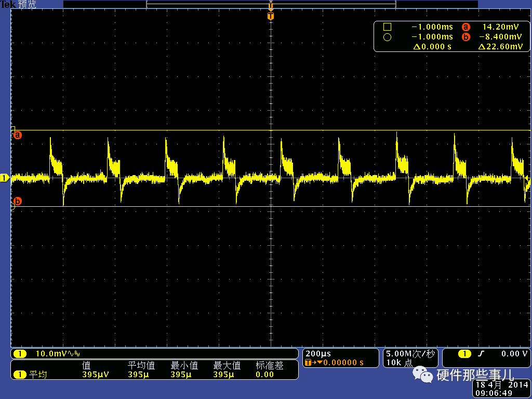Click the square cursor symbol in readout

pyautogui.click(x=387, y=27)
